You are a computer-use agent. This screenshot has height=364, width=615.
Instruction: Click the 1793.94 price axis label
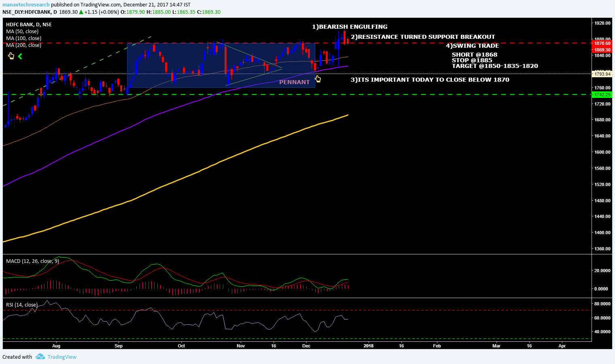pyautogui.click(x=602, y=74)
